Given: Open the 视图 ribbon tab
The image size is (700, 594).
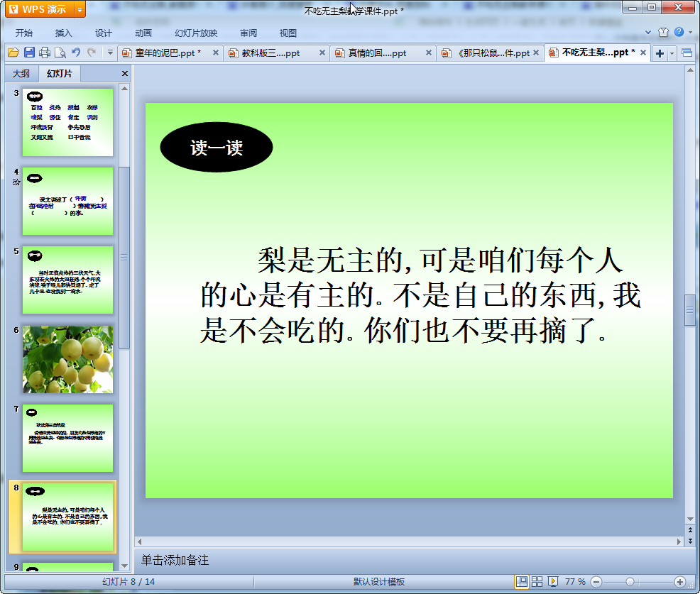Looking at the screenshot, I should [288, 33].
